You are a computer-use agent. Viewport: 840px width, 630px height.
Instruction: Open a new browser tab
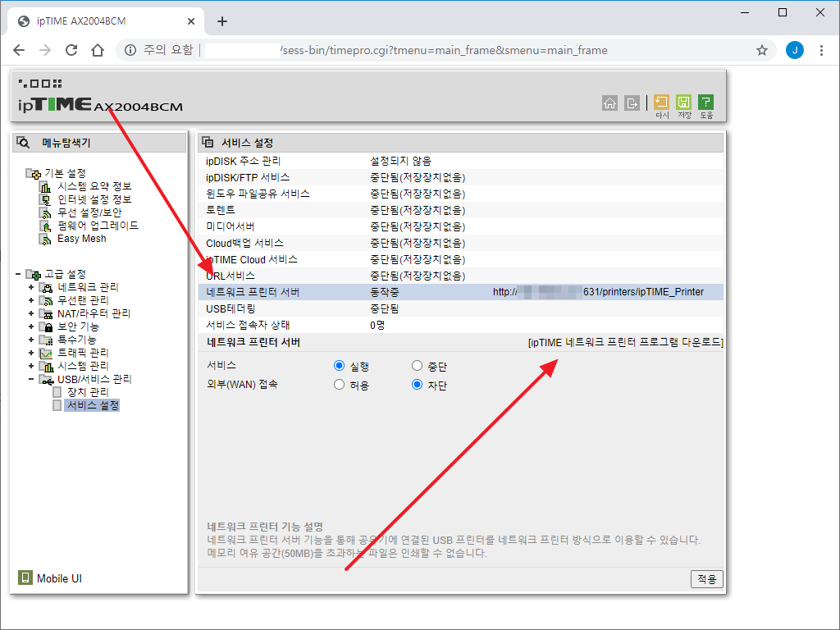pos(221,21)
